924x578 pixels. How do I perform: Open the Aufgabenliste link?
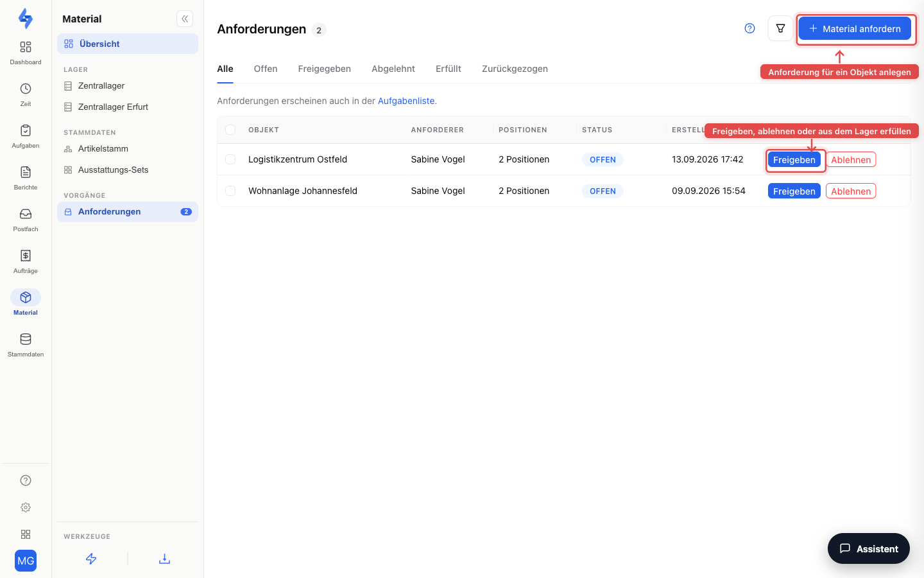406,101
